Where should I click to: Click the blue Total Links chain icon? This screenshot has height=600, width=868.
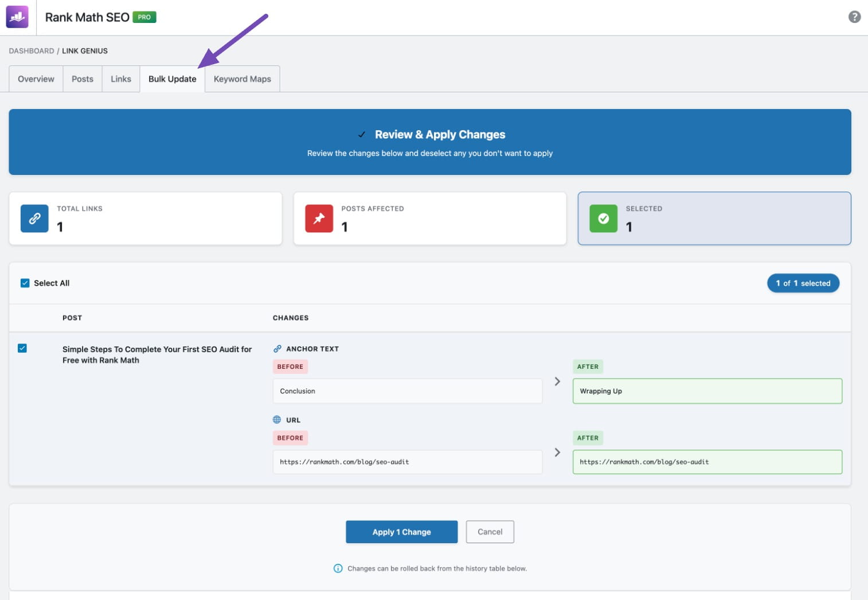click(34, 219)
